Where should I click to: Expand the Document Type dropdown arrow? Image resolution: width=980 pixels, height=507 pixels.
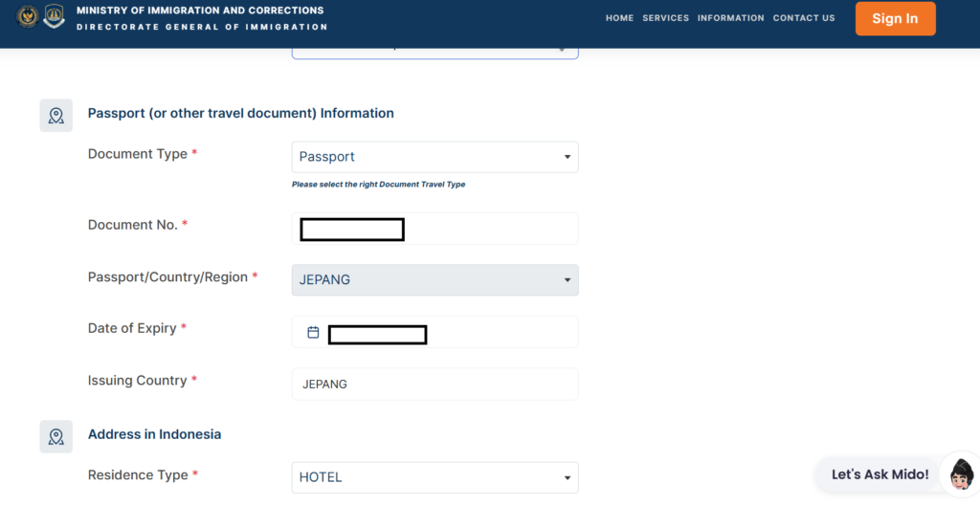[568, 157]
